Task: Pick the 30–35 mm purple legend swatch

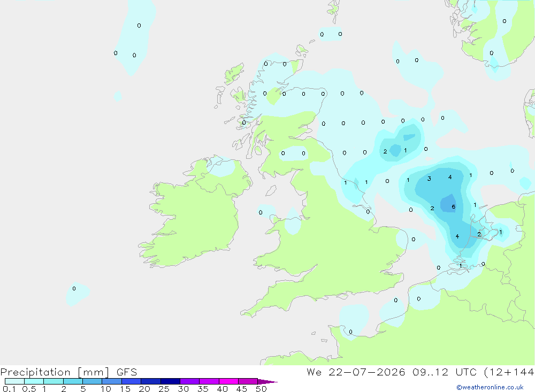Action: click(x=190, y=381)
